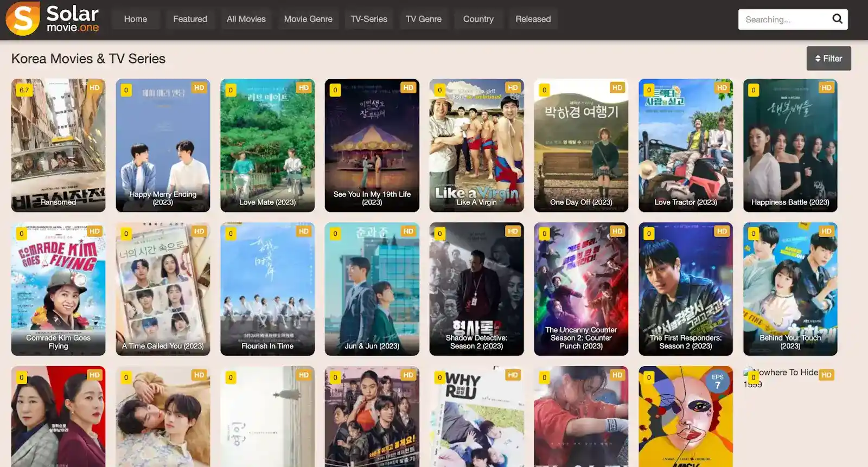The image size is (868, 467).
Task: Open the Country menu
Action: [x=478, y=19]
